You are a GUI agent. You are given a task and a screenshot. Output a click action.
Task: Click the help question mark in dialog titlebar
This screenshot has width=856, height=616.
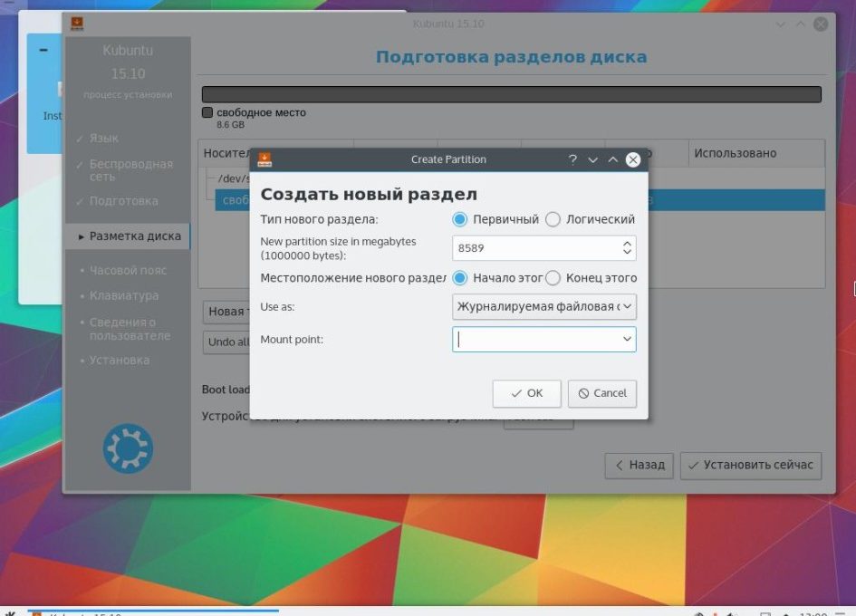572,159
